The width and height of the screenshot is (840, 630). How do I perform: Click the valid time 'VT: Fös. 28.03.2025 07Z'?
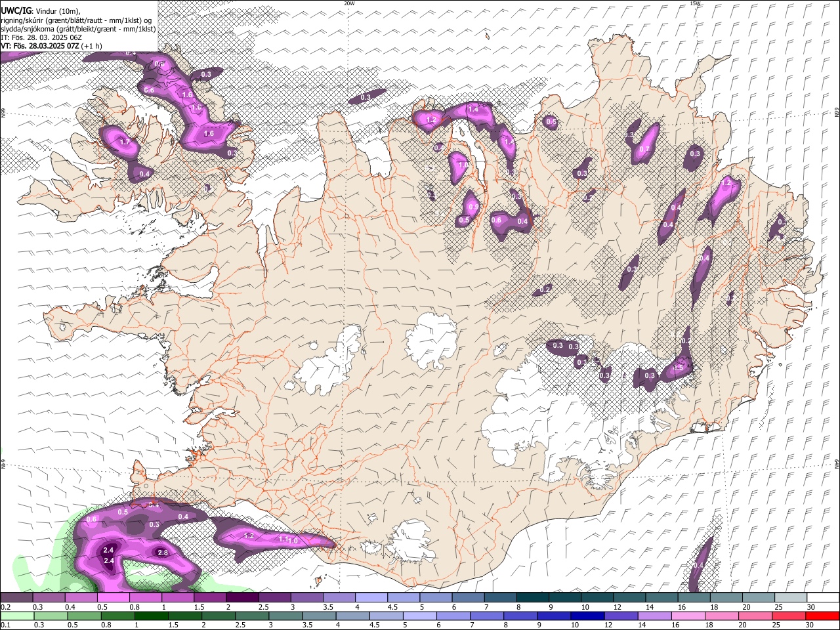(x=40, y=46)
